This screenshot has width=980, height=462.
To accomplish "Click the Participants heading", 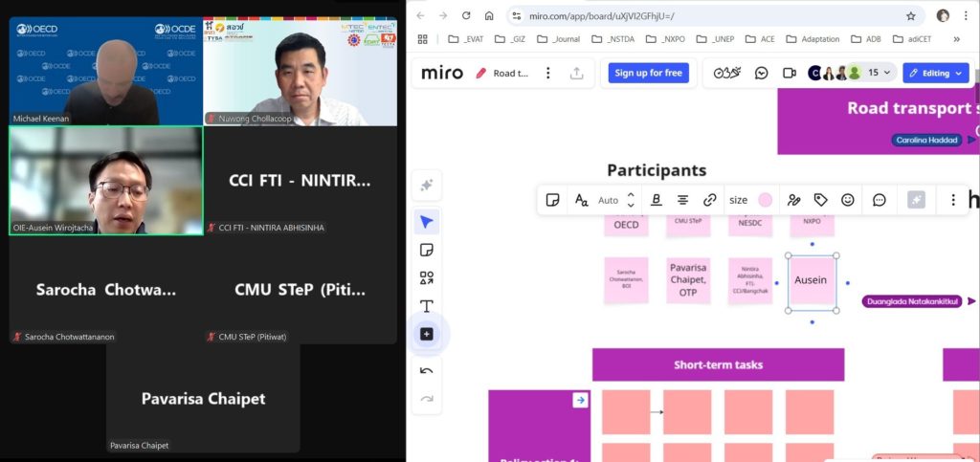I will point(657,170).
